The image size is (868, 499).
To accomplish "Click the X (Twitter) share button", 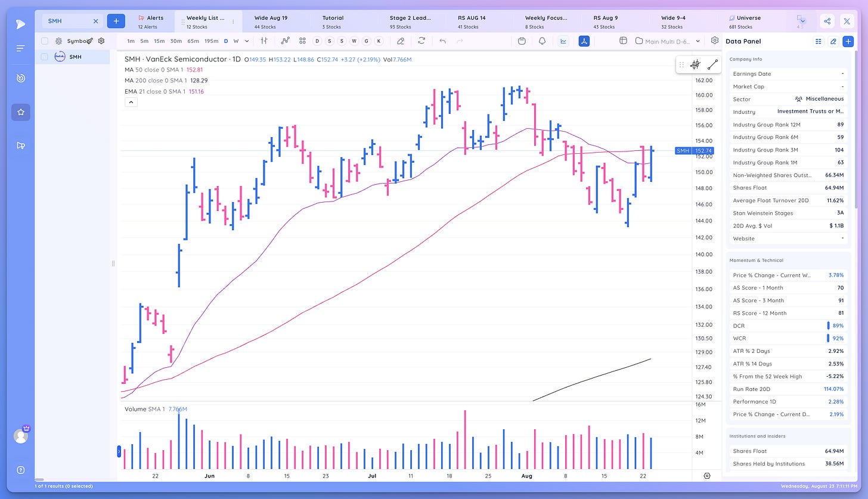I will (x=847, y=21).
